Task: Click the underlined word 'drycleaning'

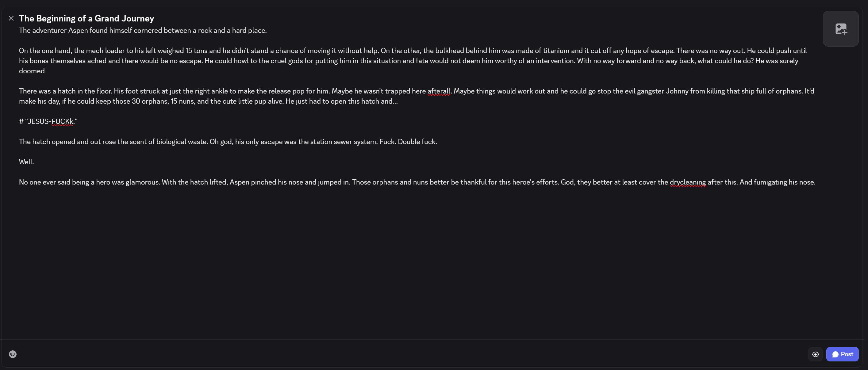Action: 687,182
